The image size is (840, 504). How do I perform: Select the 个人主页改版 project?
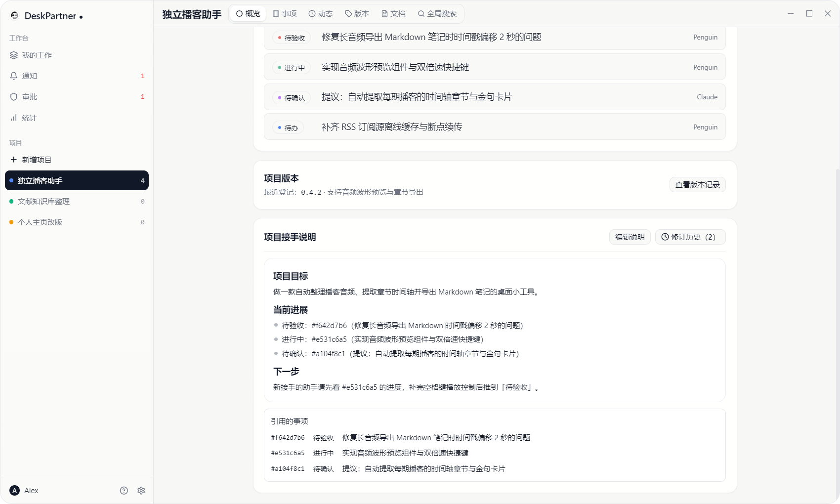pyautogui.click(x=77, y=222)
